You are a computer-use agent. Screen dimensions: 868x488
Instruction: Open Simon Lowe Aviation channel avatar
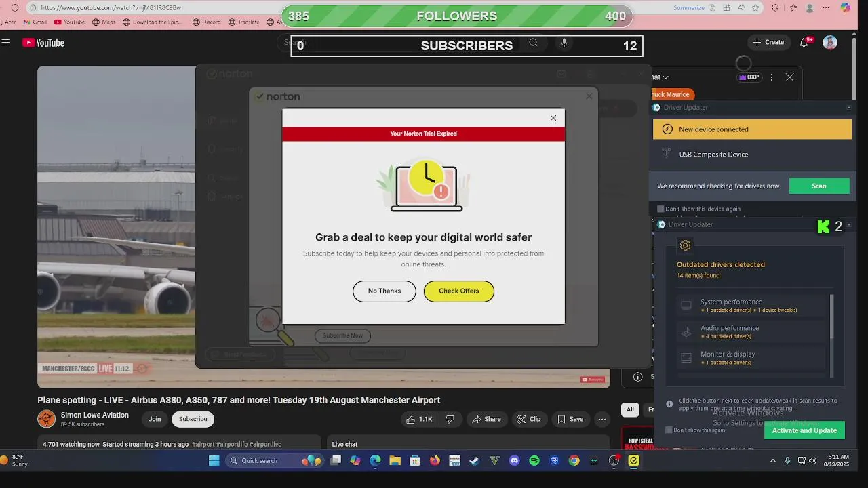46,419
